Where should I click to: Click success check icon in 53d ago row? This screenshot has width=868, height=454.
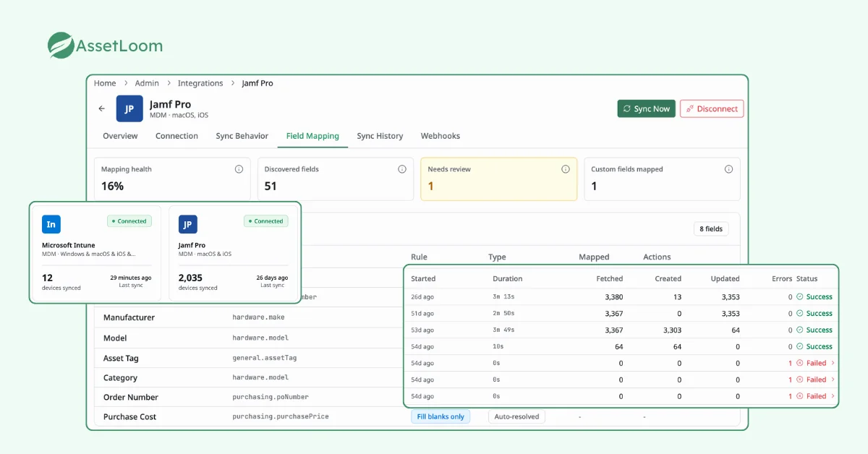pos(800,330)
